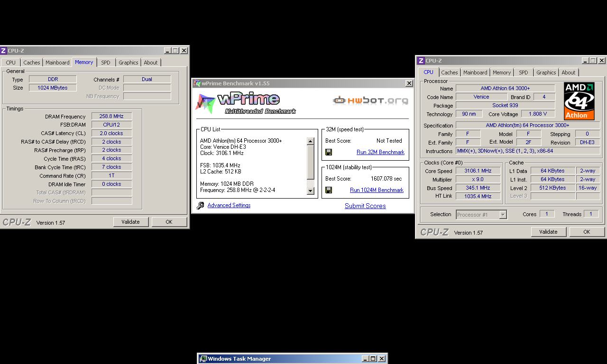Click the wPrime Benchmark title bar icon
The image size is (607, 364).
197,83
